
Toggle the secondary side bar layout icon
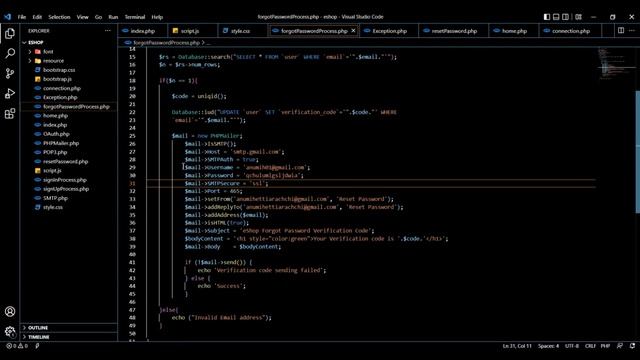565,17
